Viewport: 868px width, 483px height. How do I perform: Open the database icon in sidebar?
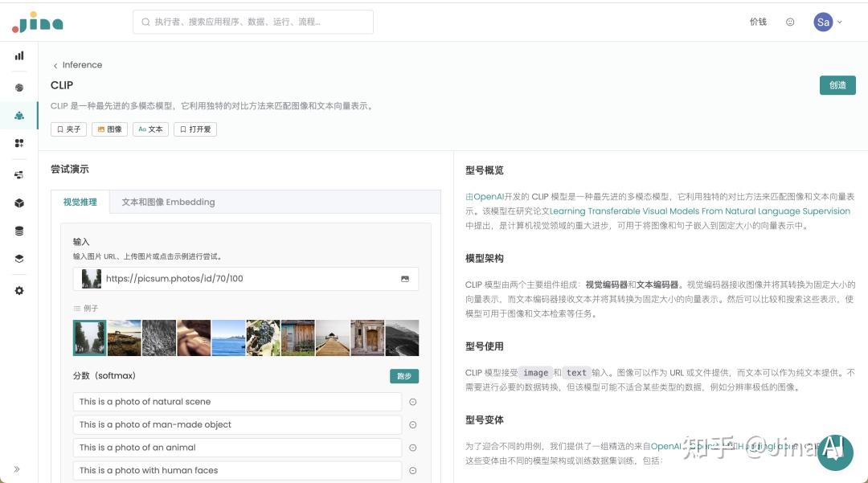[x=19, y=231]
